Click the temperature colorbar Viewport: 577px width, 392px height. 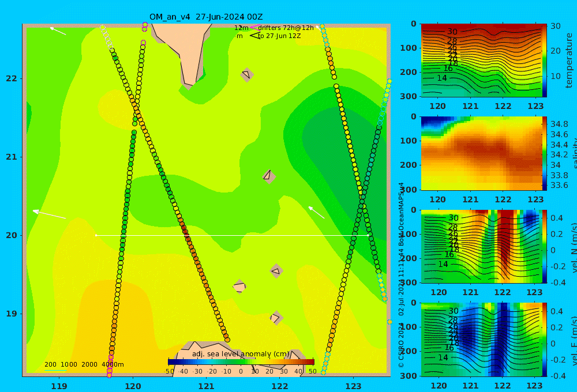[x=544, y=61]
